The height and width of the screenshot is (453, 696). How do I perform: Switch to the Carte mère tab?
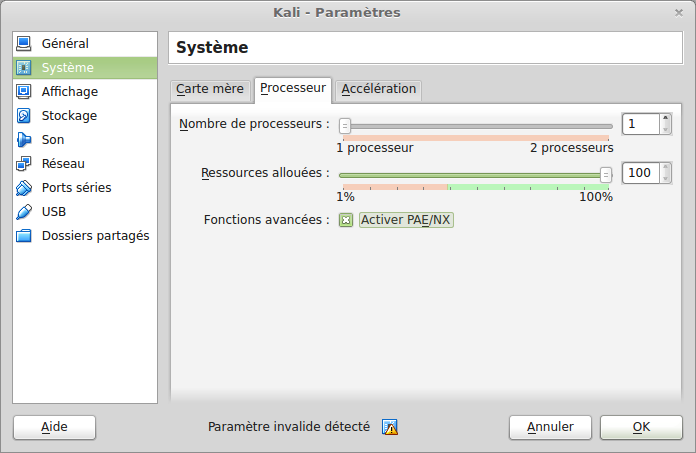(x=210, y=89)
